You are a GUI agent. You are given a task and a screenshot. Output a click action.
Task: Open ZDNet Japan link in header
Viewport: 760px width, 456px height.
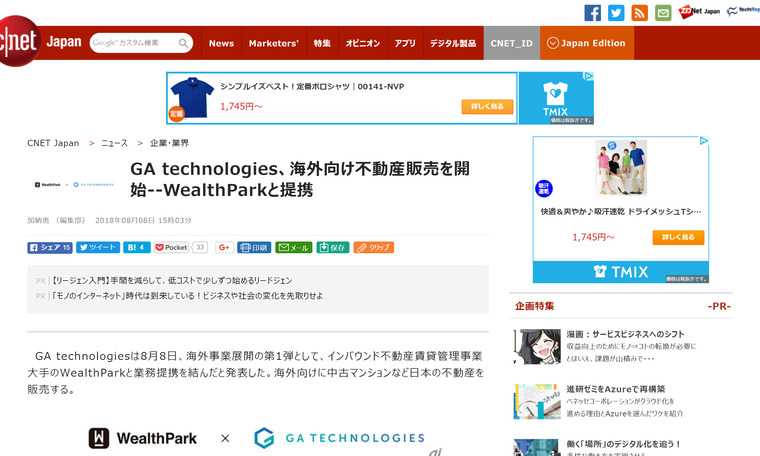tap(699, 12)
